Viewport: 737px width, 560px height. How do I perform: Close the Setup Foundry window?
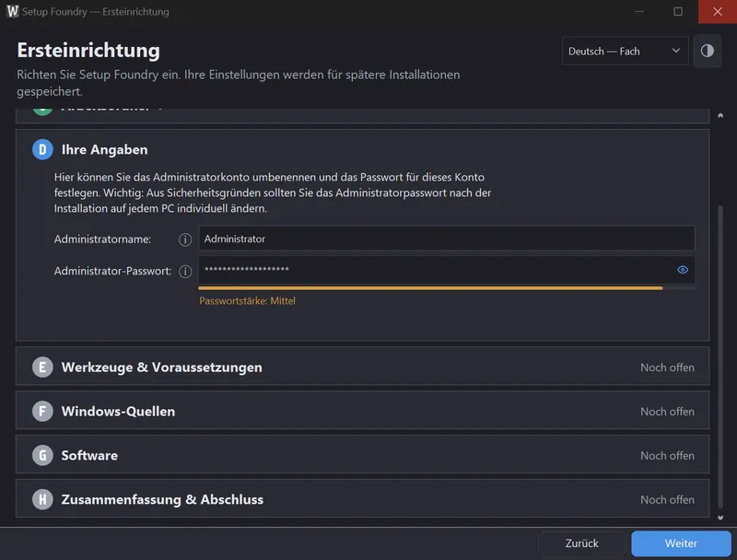[x=718, y=12]
